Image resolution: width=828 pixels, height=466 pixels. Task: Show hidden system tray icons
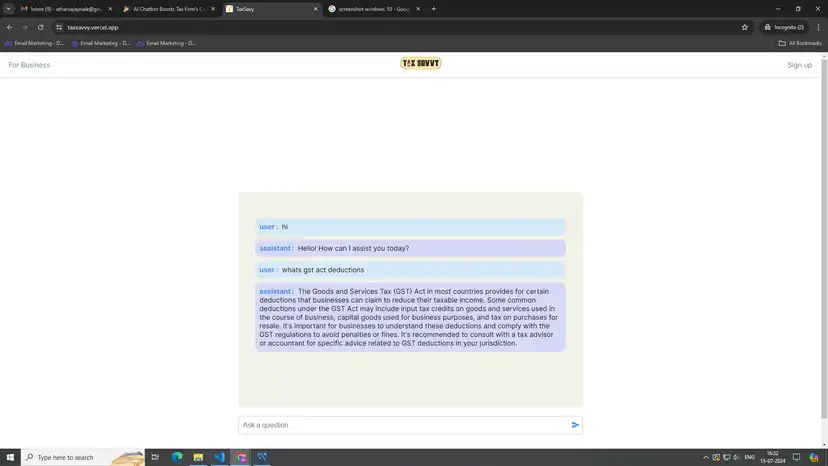tap(706, 457)
